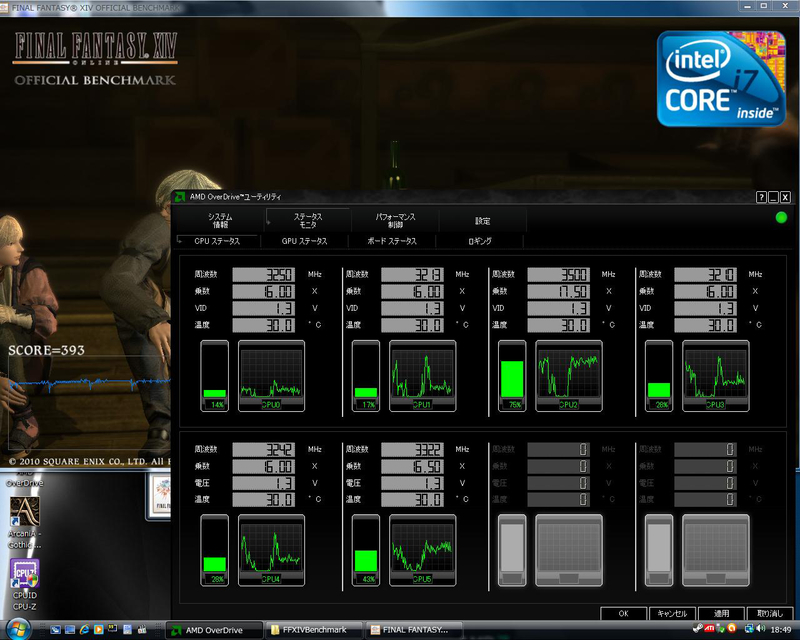Close the AMD OverDrive utility window
This screenshot has width=800, height=640.
[x=786, y=197]
